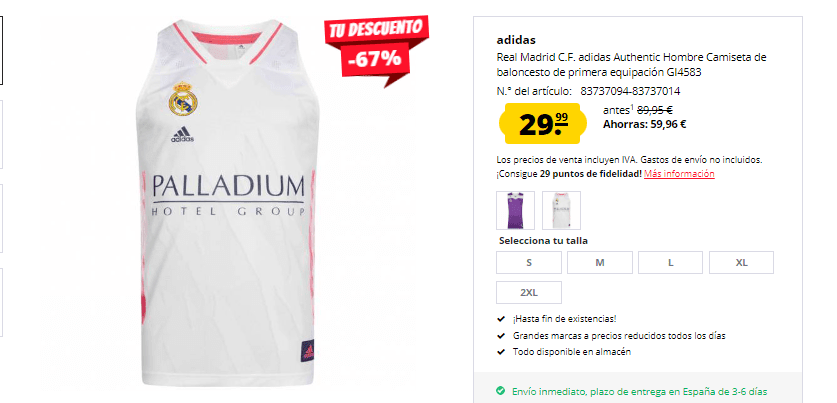Screen dimensions: 837x403
Task: Click the TU DESCUENTO -67% badge
Action: 377,49
